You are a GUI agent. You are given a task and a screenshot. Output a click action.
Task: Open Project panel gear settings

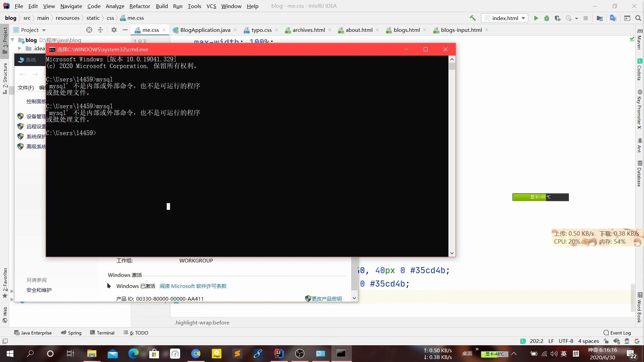(114, 30)
